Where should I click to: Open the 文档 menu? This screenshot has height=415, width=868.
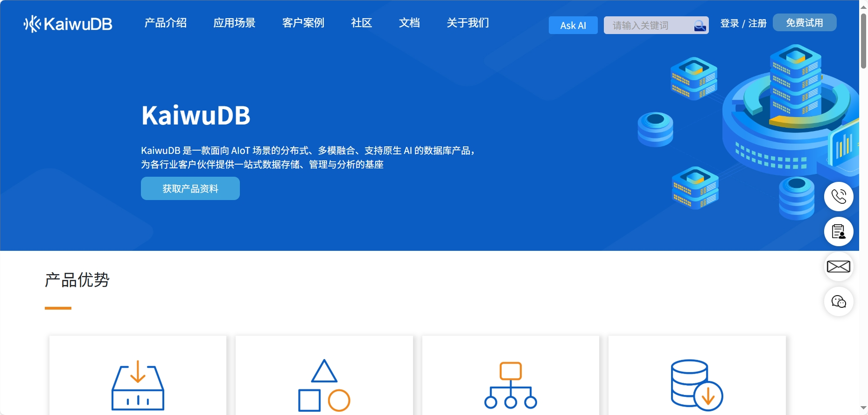pyautogui.click(x=409, y=23)
